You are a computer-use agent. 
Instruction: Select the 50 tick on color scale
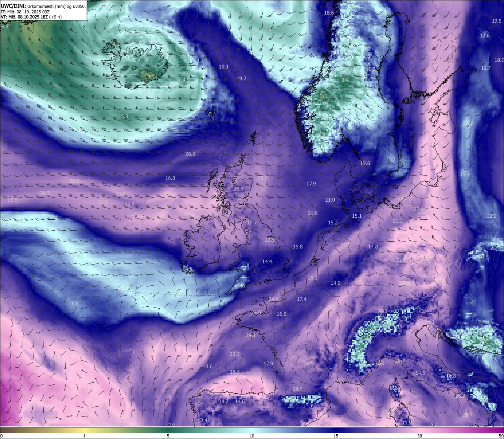tap(501, 436)
